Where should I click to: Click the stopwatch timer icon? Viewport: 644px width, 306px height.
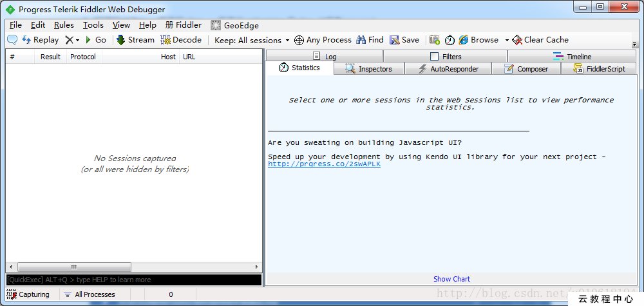pos(450,40)
